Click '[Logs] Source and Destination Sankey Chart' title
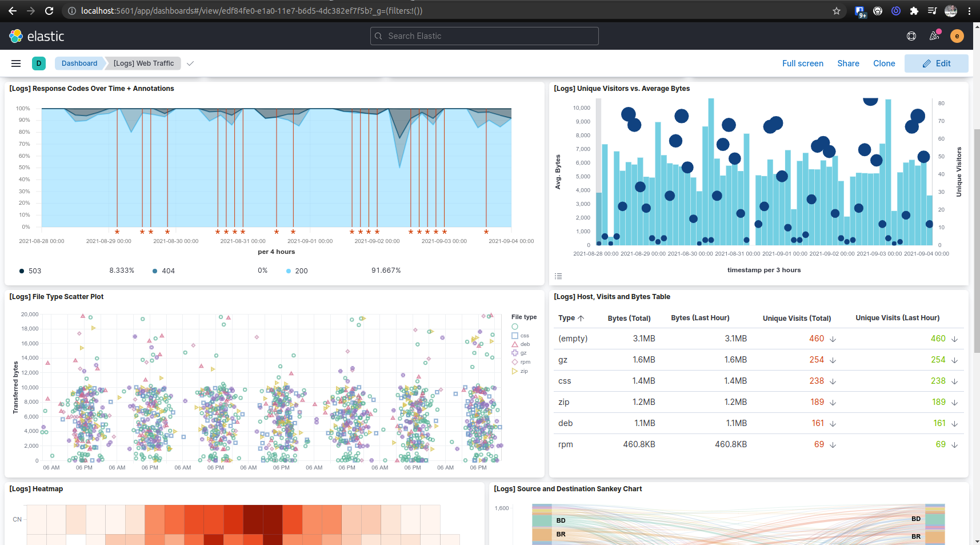Viewport: 980px width, 545px height. (568, 489)
